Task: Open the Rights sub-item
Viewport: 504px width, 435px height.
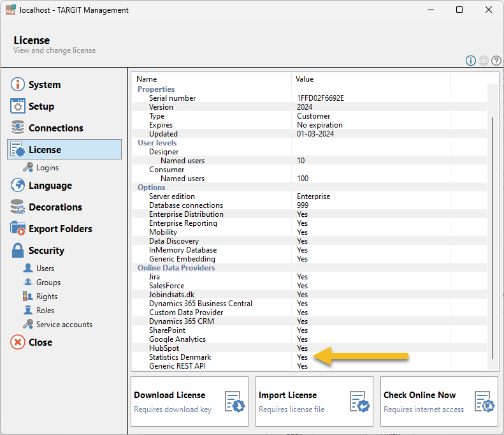Action: coord(47,297)
